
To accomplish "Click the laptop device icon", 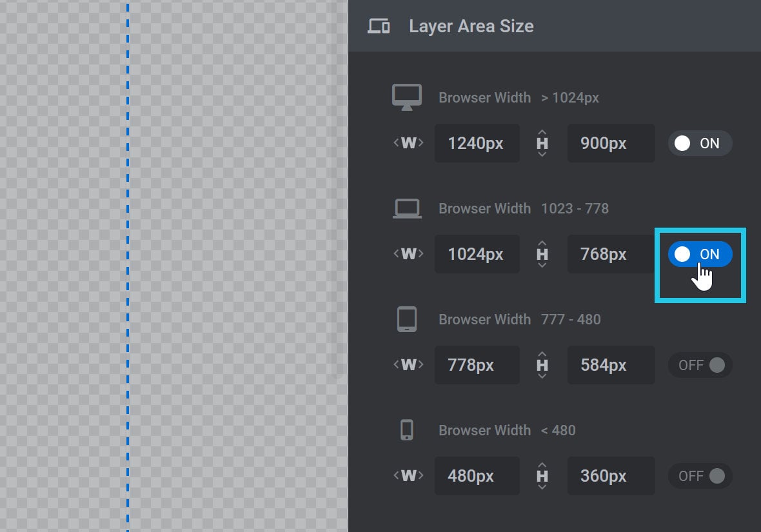I will click(x=407, y=209).
